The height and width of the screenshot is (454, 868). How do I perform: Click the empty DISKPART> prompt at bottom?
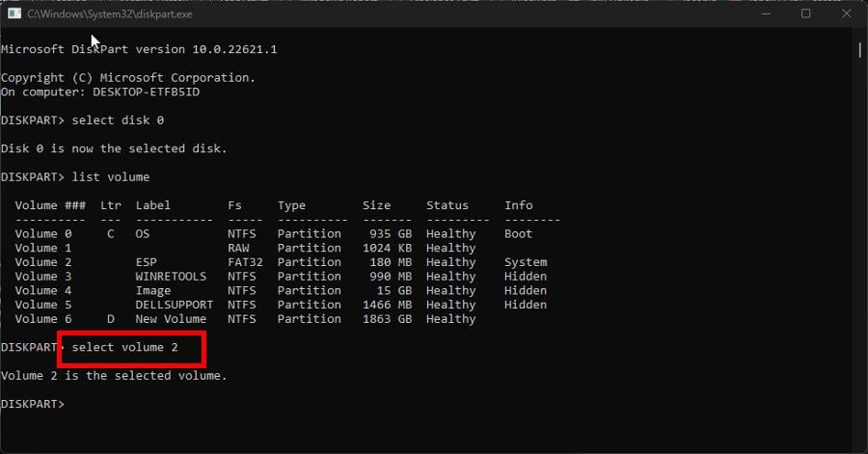click(x=33, y=404)
